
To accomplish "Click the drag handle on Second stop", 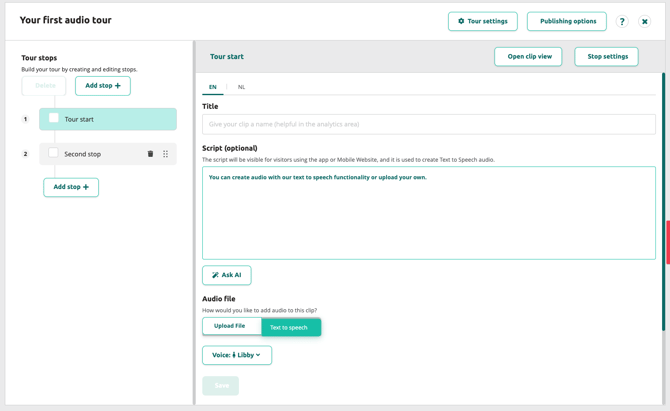I will (x=166, y=154).
